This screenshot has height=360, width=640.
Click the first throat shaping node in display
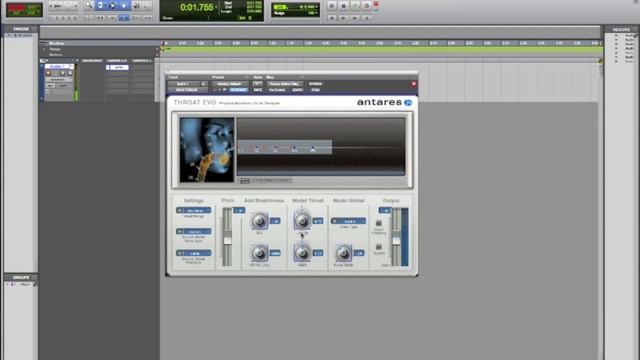(256, 148)
